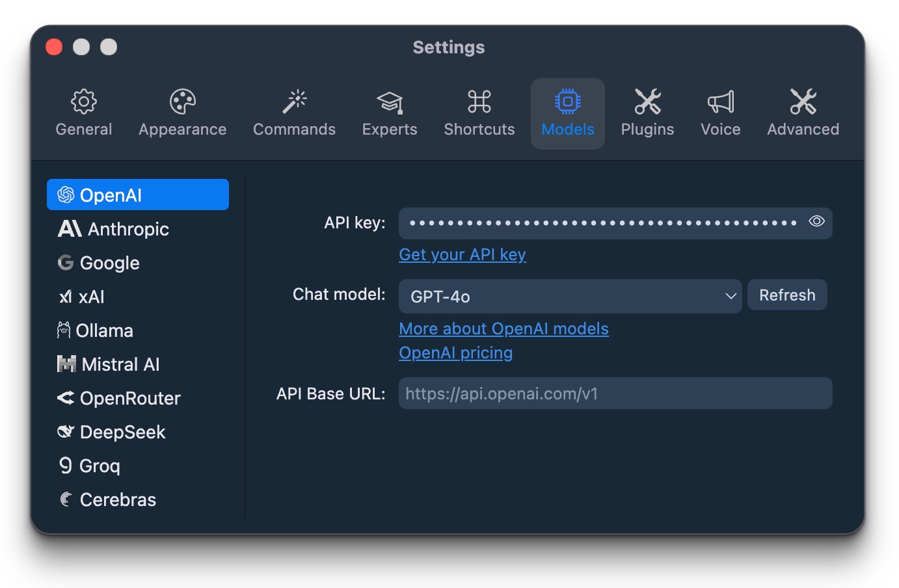
Task: Select the Google provider name
Action: [109, 263]
